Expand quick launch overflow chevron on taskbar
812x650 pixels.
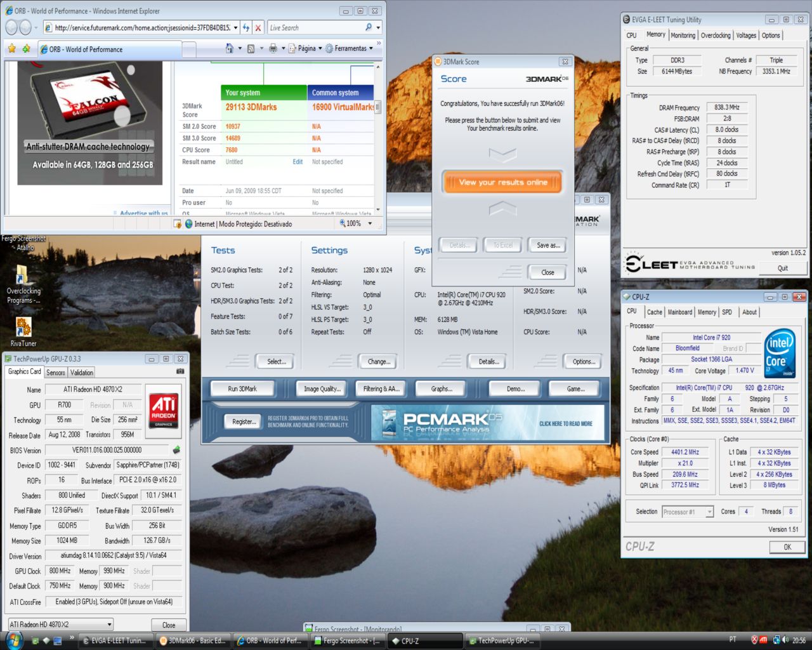(x=72, y=637)
